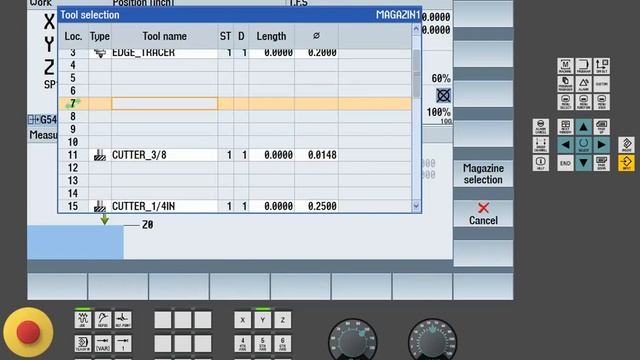Viewport: 640px width, 360px height.
Task: Click the cursor up arrow key
Action: click(583, 127)
